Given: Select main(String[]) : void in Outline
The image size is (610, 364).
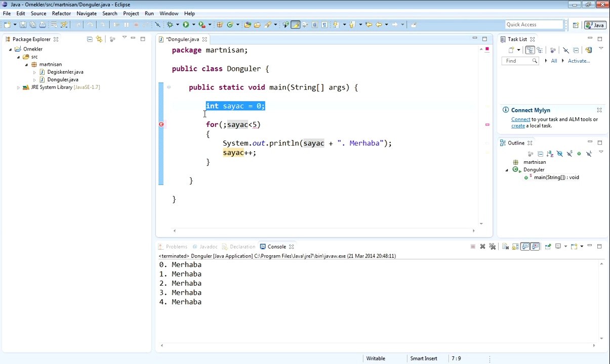Looking at the screenshot, I should [x=556, y=177].
